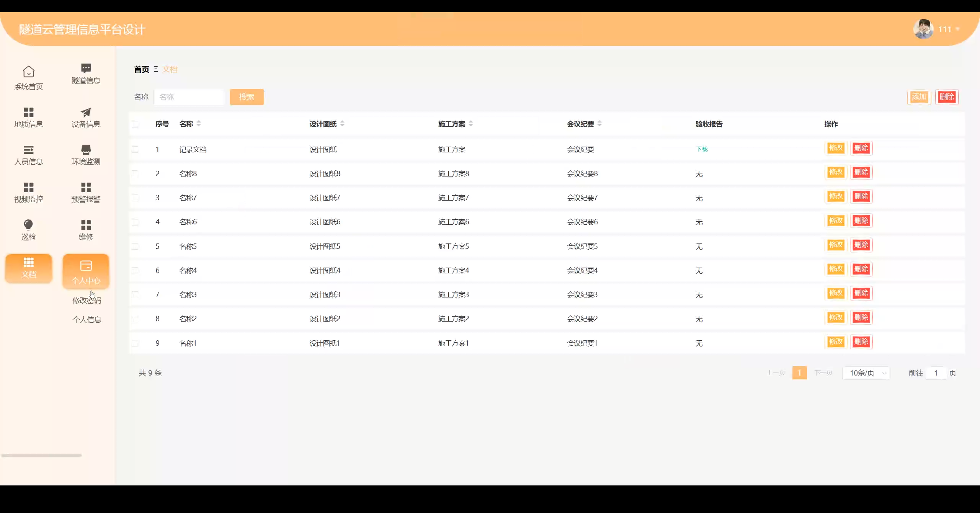Open 预警报警 grid icon
The image size is (980, 513).
(x=86, y=187)
